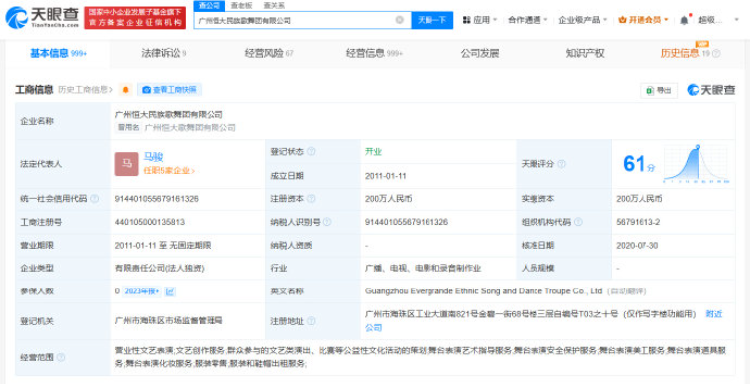Click help icon beside 统一社会信用代码
This screenshot has width=750, height=384.
coord(94,199)
